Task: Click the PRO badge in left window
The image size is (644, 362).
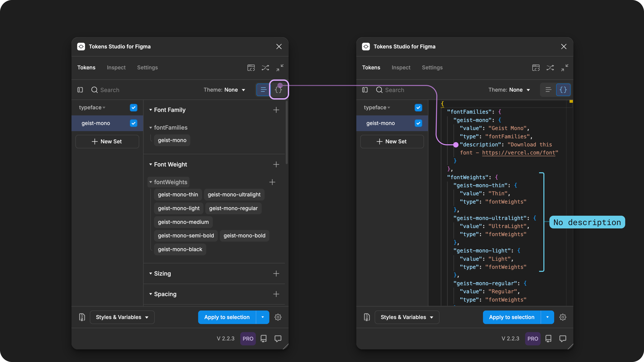Action: pos(248,339)
